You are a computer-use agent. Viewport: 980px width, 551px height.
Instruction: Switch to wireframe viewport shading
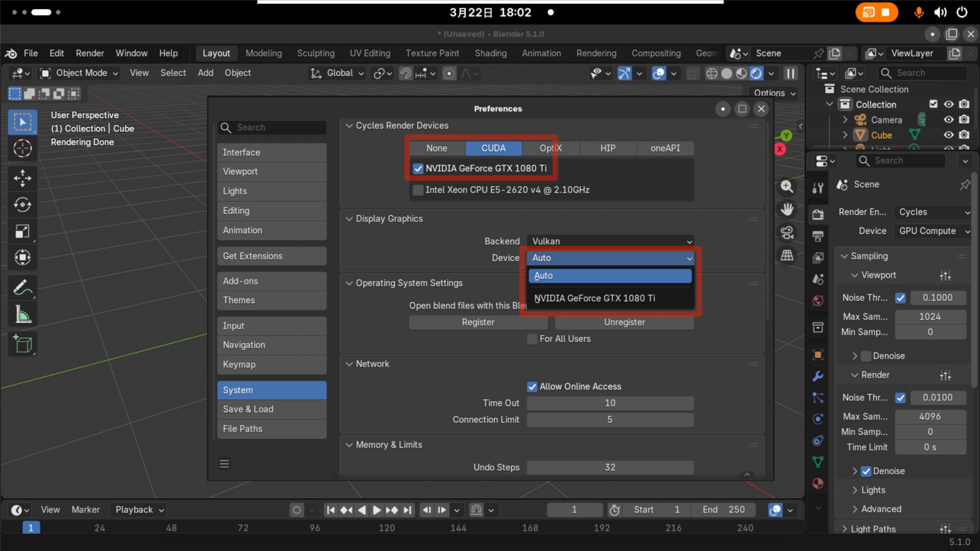[711, 73]
